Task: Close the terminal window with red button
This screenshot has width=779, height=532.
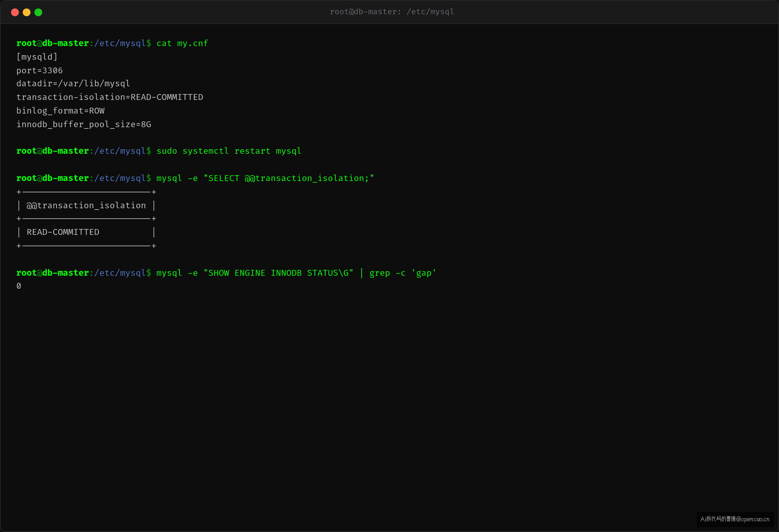Action: tap(15, 12)
